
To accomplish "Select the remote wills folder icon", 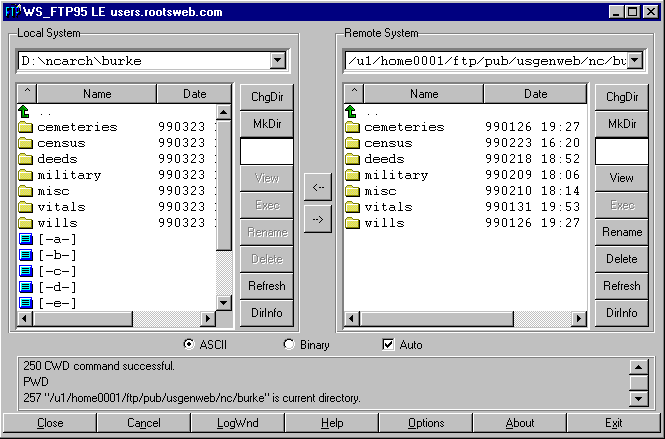I will (x=352, y=223).
